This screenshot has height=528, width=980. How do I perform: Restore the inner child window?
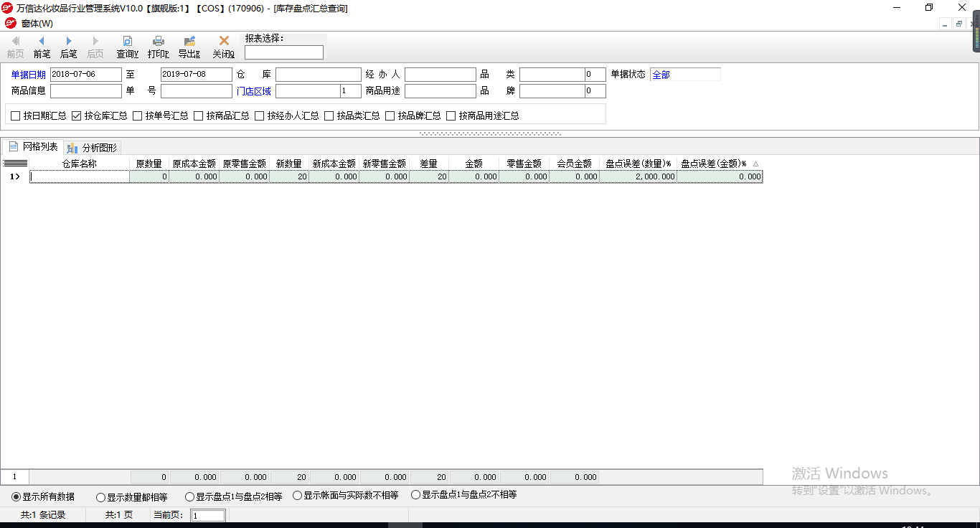click(x=959, y=23)
